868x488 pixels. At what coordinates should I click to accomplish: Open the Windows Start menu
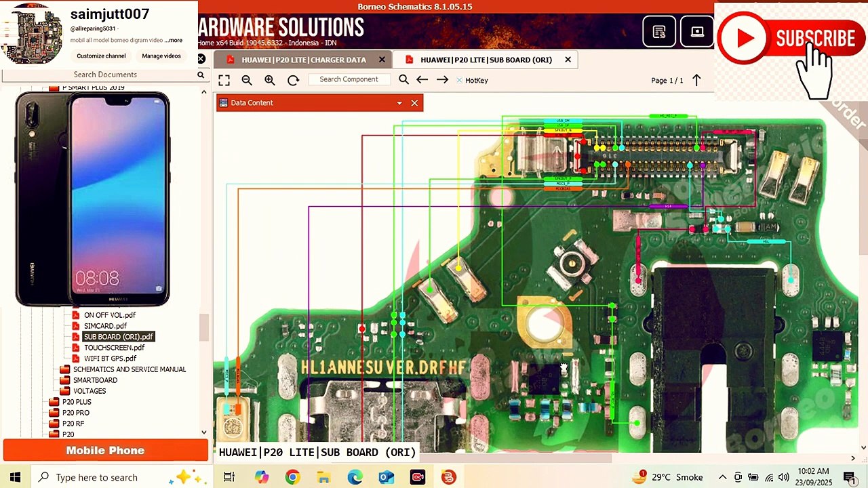[15, 477]
